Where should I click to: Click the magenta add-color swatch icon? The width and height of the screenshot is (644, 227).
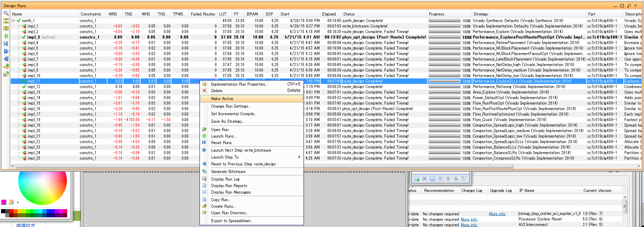4,202
